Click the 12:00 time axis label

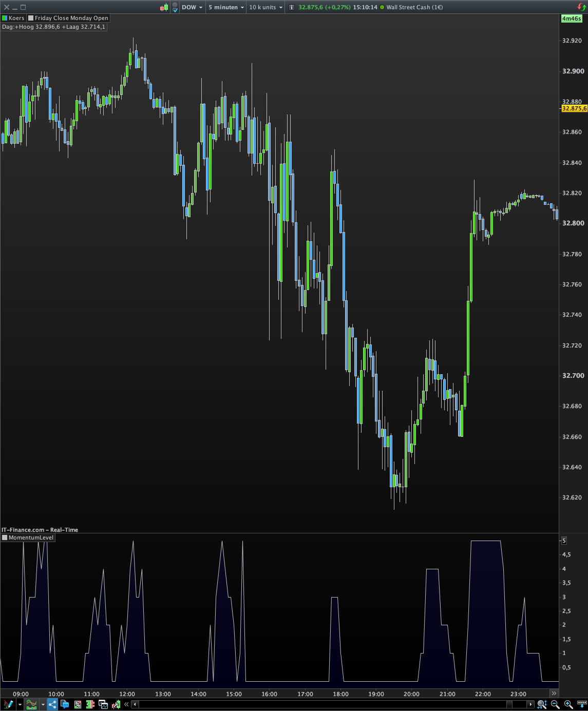(127, 694)
